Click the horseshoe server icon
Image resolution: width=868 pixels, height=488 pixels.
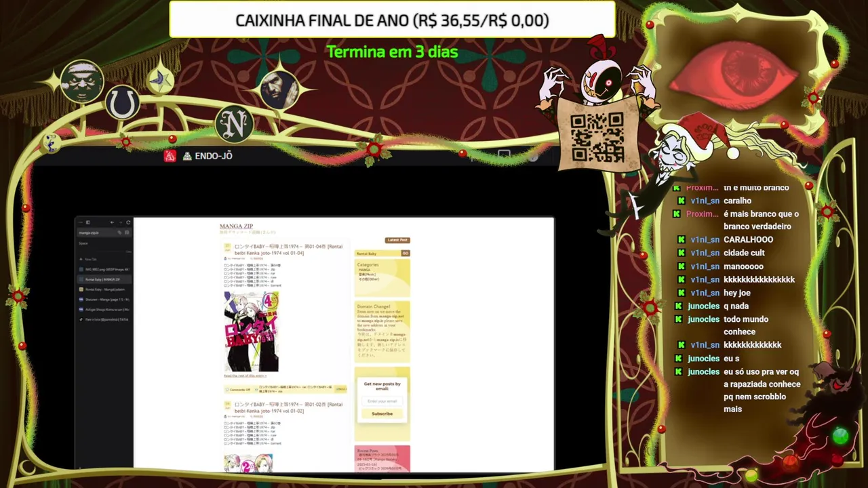(x=122, y=104)
